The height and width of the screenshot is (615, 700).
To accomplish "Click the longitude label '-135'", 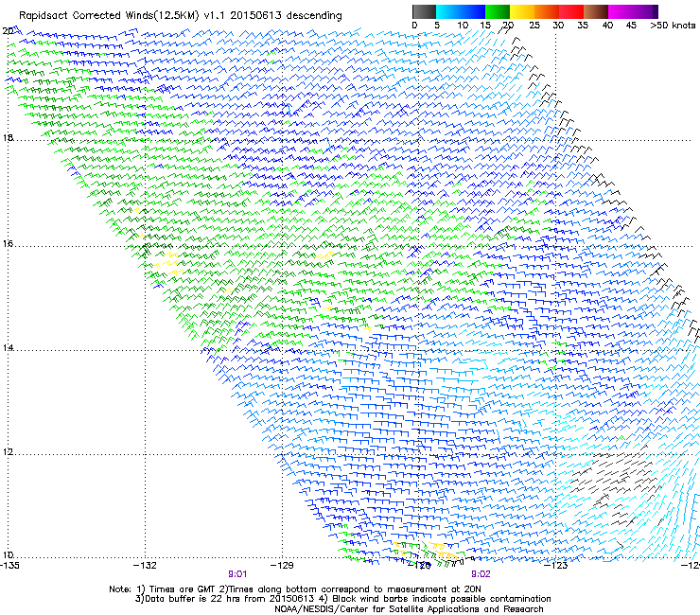I will (x=9, y=566).
